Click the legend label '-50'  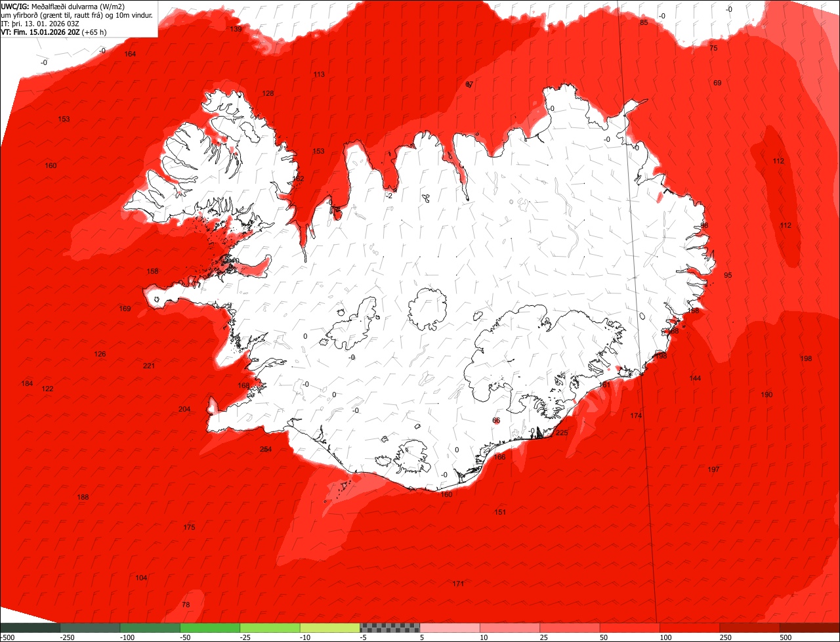pos(186,637)
